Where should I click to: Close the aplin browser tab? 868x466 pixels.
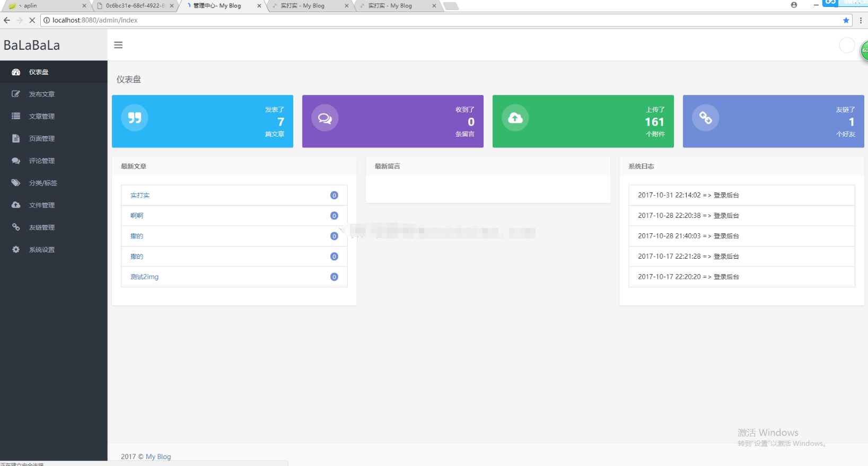[84, 6]
